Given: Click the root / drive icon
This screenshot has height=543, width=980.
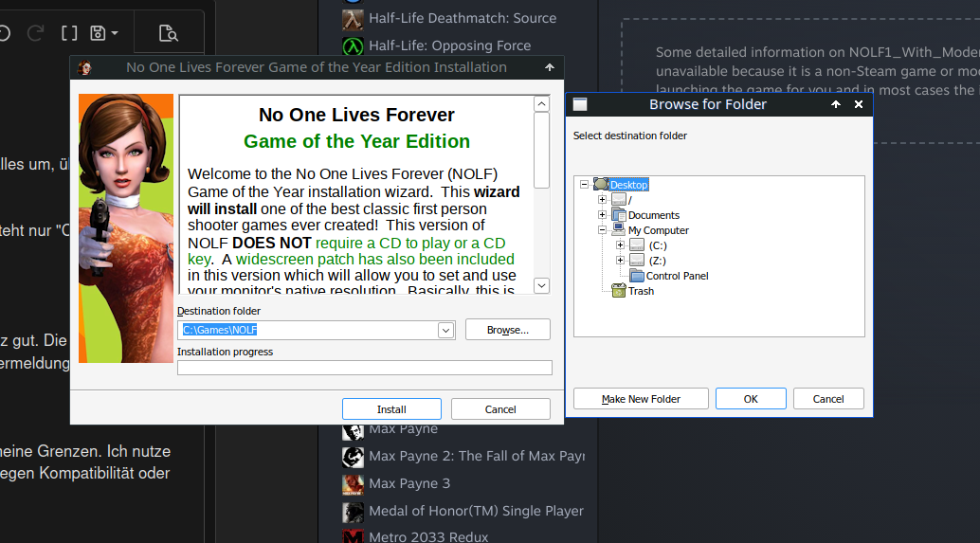Looking at the screenshot, I should (619, 199).
